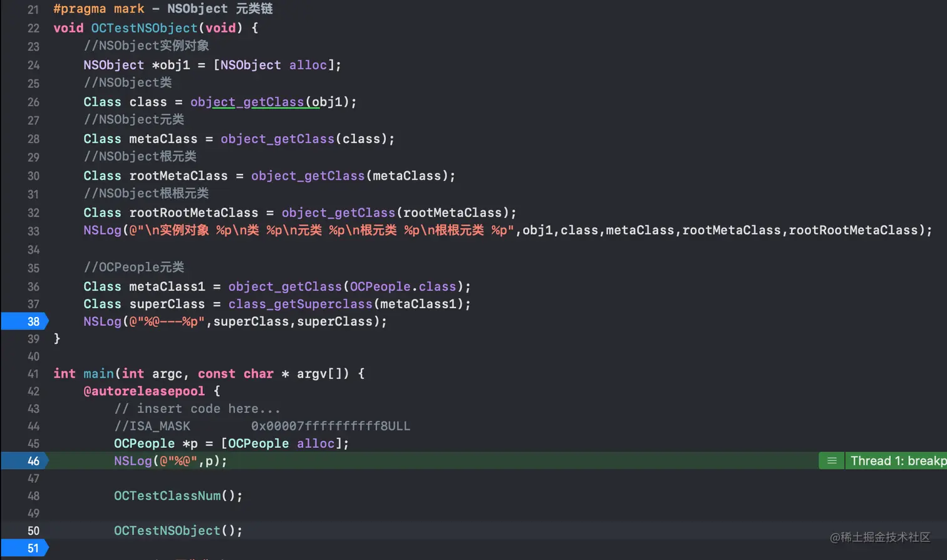The height and width of the screenshot is (560, 947).
Task: Open the 'Thread 1: breakp' annotation
Action: (x=896, y=461)
